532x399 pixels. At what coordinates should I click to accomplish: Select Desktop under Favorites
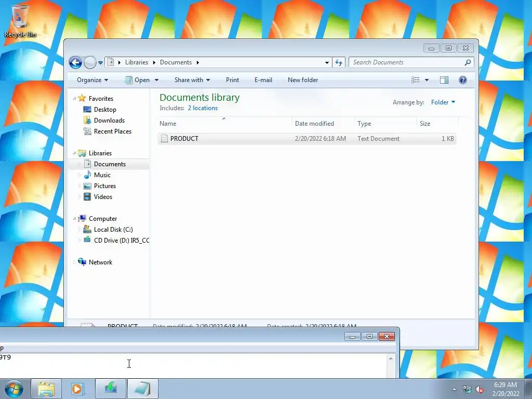click(105, 110)
